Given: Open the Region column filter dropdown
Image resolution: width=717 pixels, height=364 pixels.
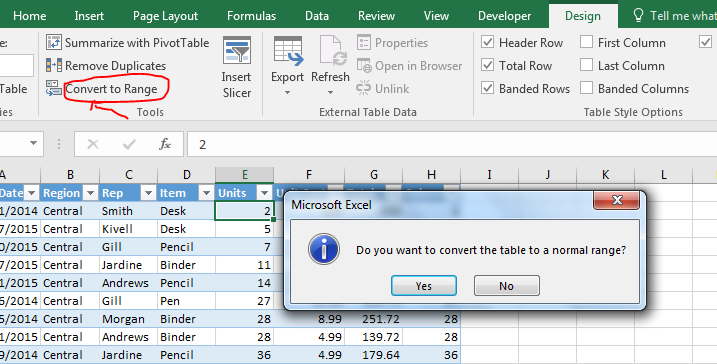Looking at the screenshot, I should click(91, 193).
